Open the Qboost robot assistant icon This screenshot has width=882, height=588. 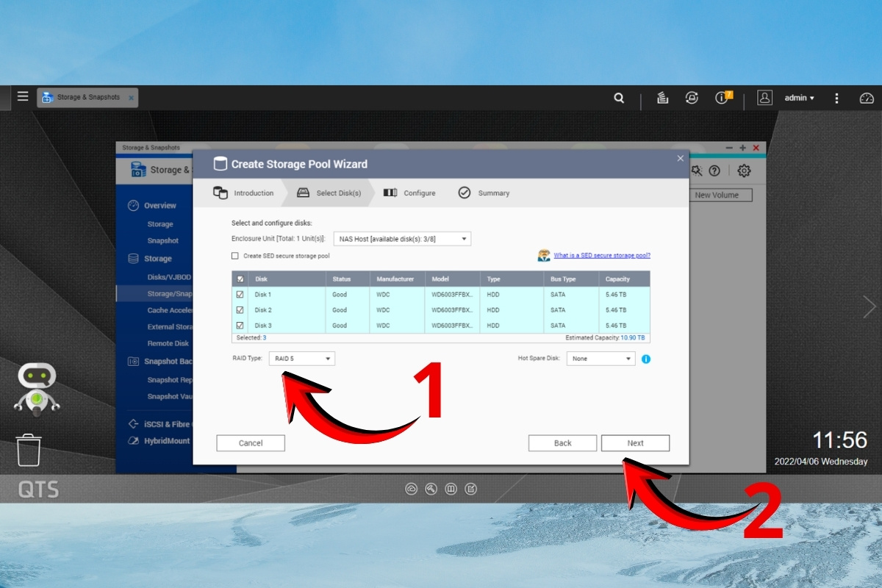coord(37,390)
